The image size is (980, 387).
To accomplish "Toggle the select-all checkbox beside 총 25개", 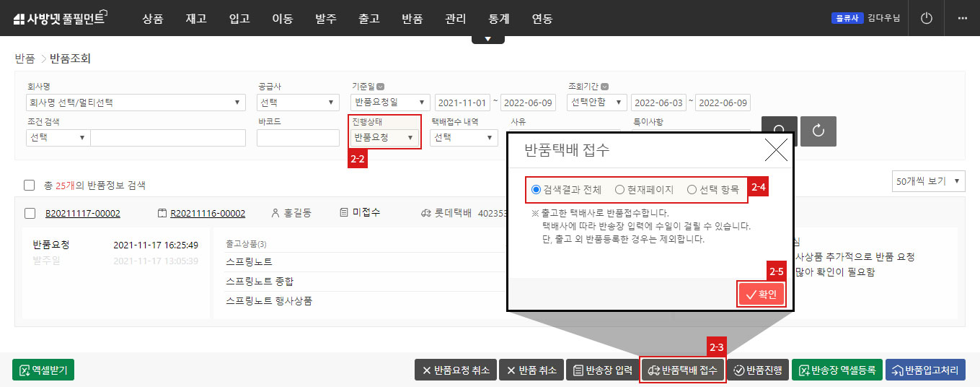I will 30,186.
